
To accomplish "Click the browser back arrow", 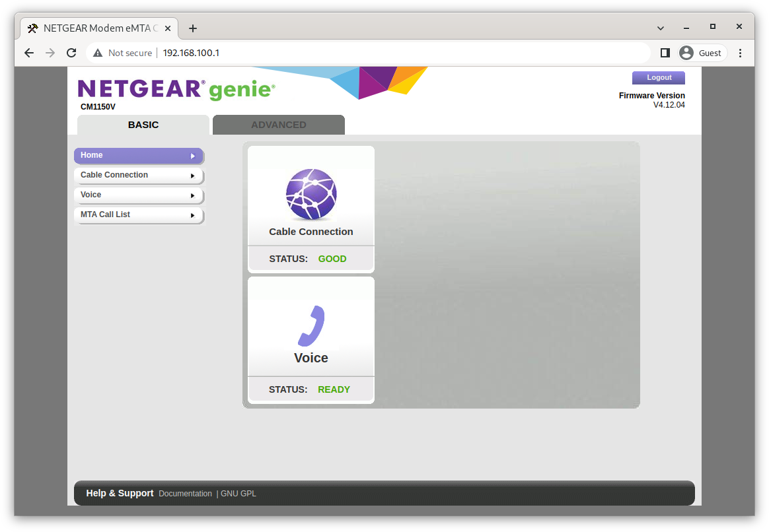I will [x=29, y=53].
